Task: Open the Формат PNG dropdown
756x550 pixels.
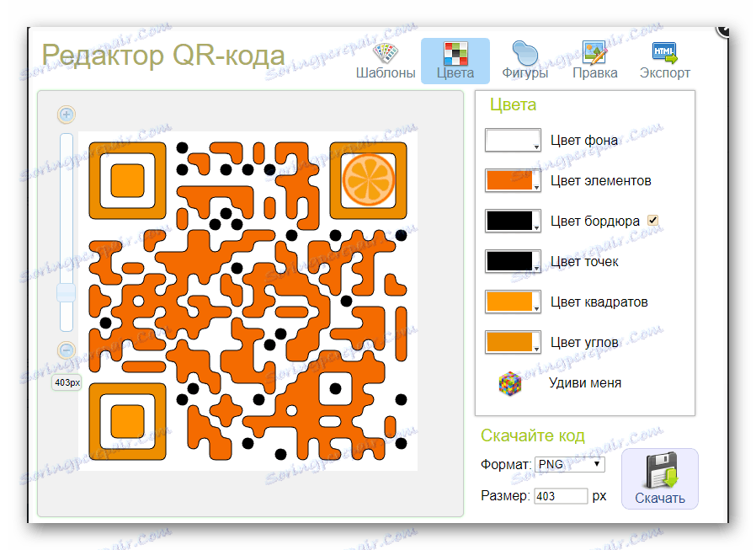Action: pyautogui.click(x=569, y=464)
